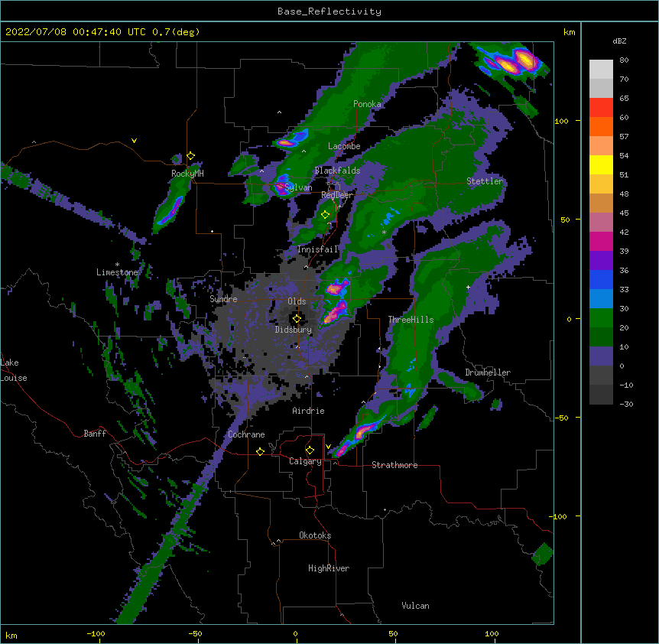659x644 pixels.
Task: Click the 50 tick on the bottom axis
Action: tap(393, 633)
